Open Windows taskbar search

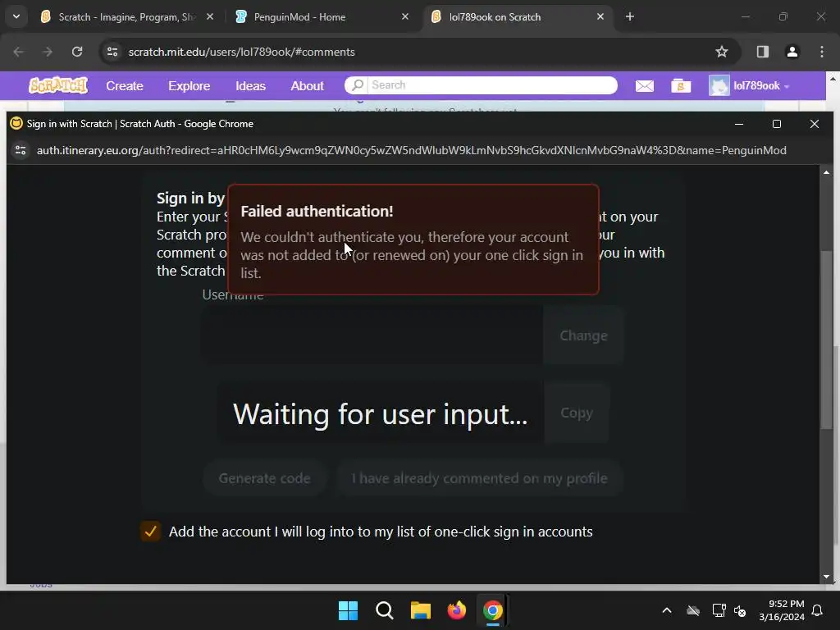point(385,610)
